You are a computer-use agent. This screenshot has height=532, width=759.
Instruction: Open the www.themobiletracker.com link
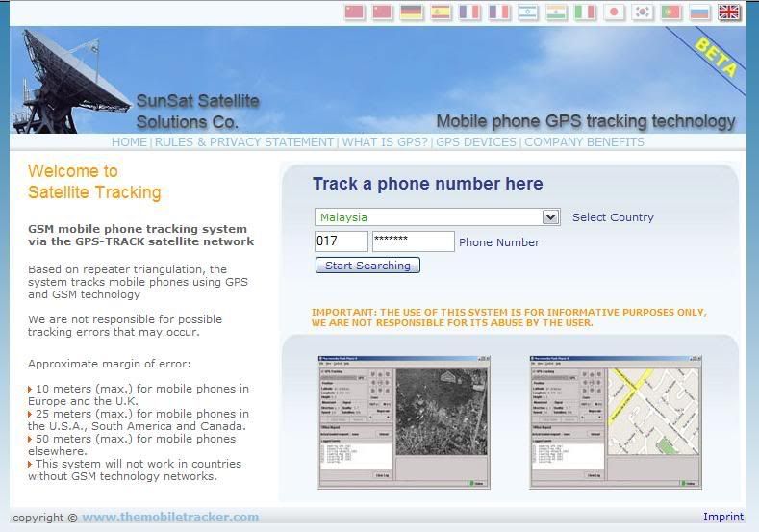170,517
